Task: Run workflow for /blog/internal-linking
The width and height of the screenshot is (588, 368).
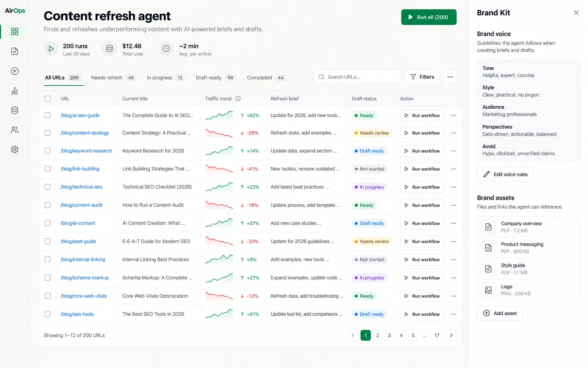Action: tap(422, 260)
